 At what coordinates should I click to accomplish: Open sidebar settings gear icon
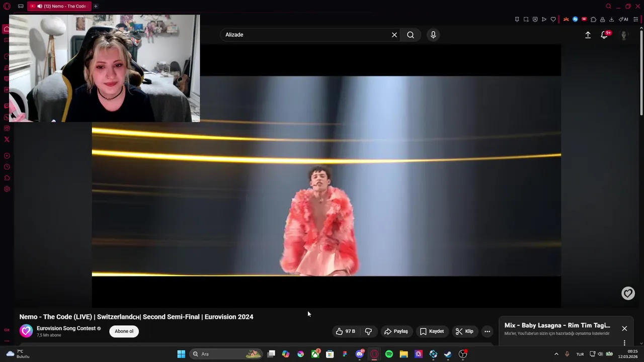click(7, 189)
